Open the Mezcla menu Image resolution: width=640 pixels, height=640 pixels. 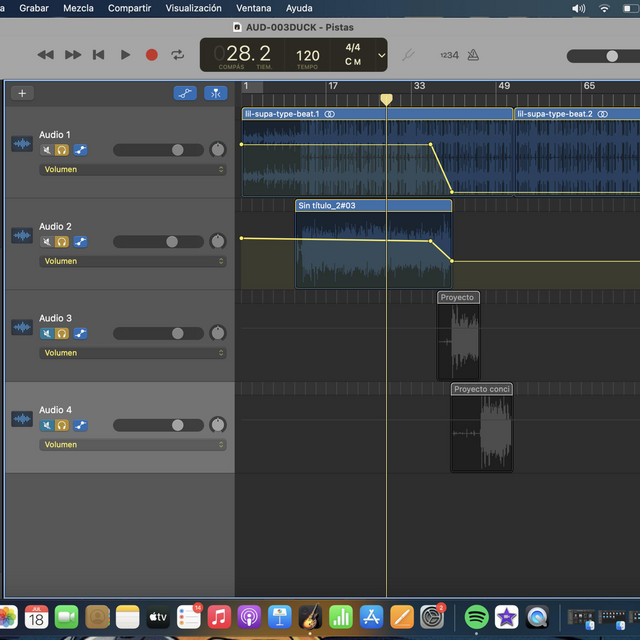(x=79, y=8)
